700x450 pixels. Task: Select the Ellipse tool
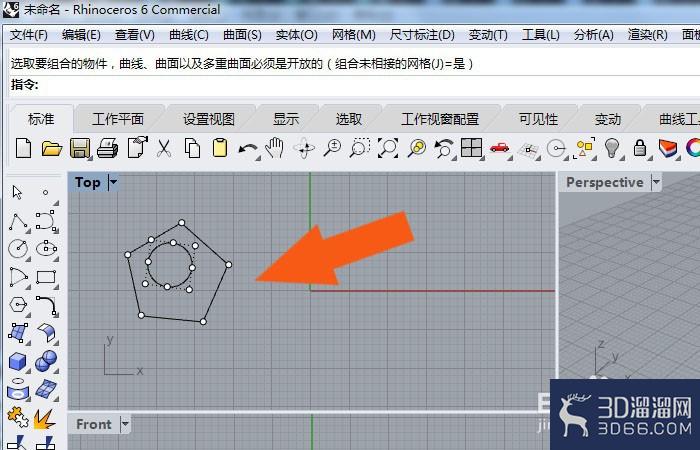[x=46, y=249]
